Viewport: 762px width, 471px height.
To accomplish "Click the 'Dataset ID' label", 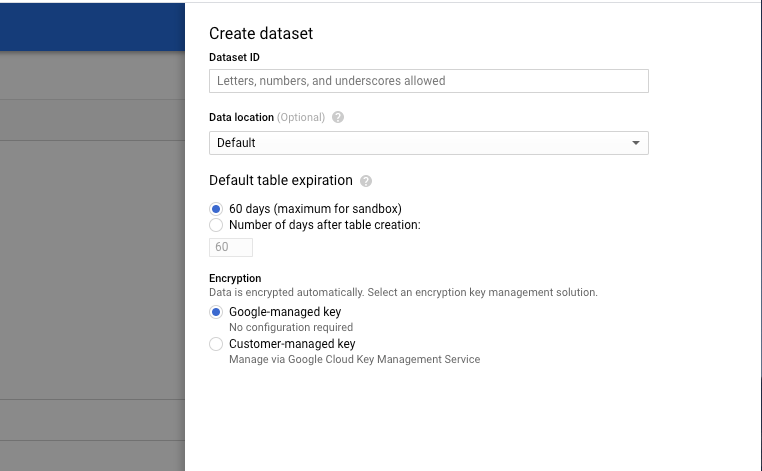I will coord(234,57).
